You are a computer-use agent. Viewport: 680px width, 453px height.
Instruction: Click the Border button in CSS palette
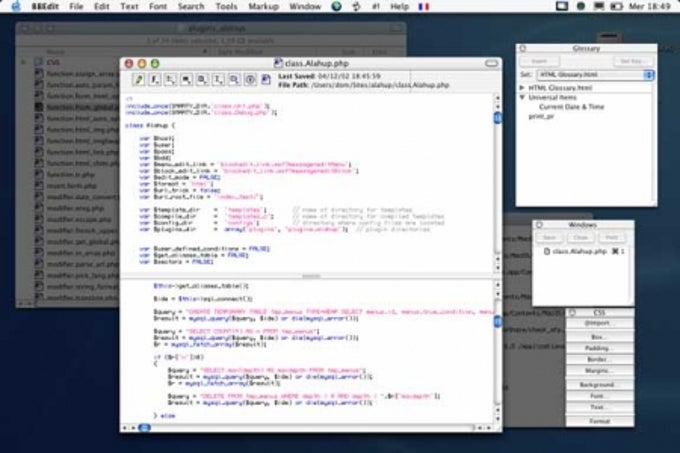[598, 359]
